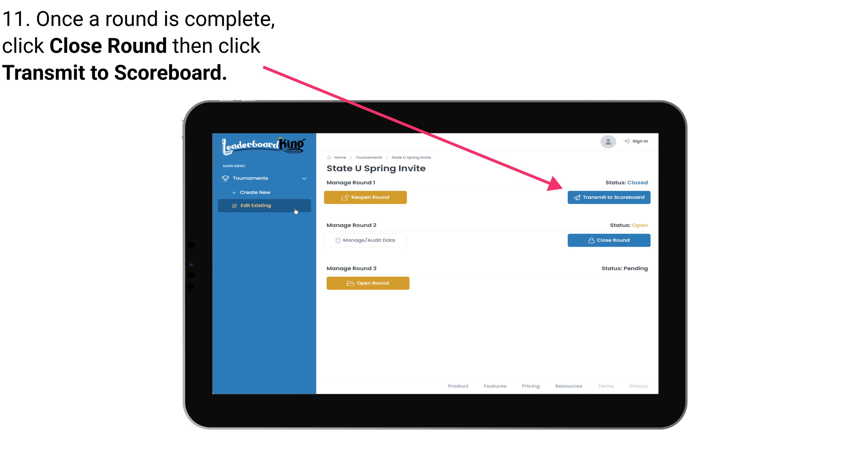Click the Close Round button for Round 2
This screenshot has width=868, height=467.
click(x=609, y=240)
